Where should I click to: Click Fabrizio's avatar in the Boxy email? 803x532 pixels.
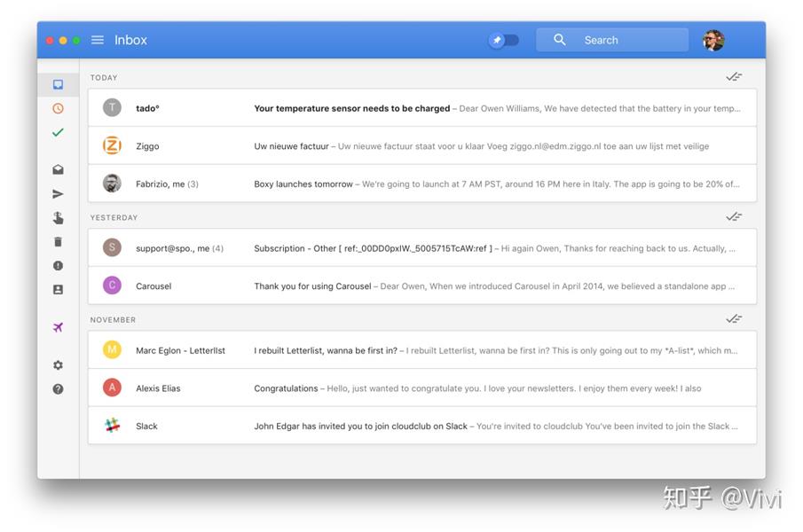[x=112, y=184]
